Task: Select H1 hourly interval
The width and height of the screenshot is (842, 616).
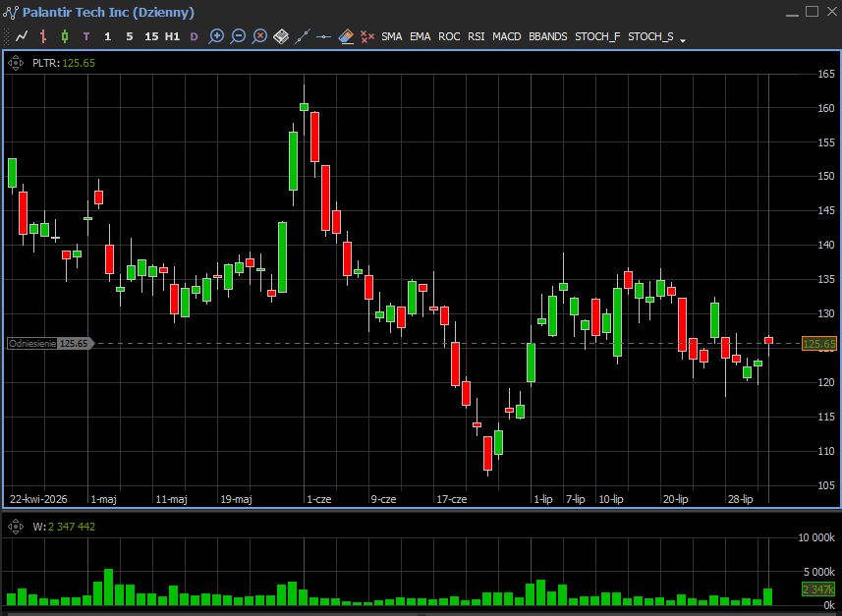Action: coord(172,36)
